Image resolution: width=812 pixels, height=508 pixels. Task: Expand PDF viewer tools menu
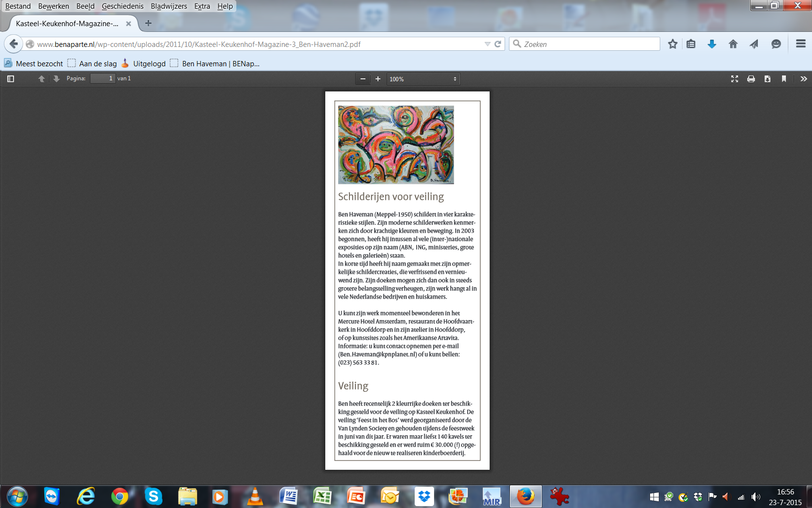[x=803, y=79]
